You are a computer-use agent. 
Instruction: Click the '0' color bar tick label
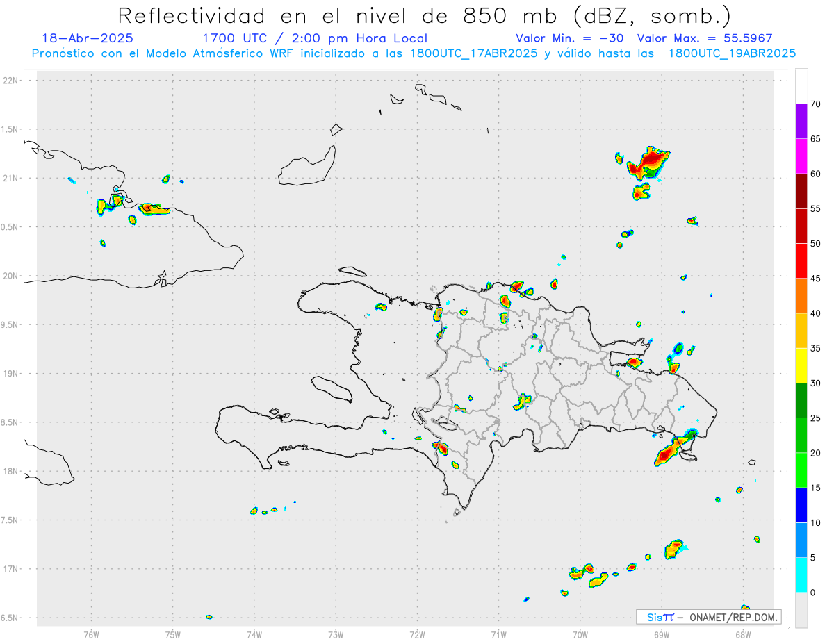point(812,593)
